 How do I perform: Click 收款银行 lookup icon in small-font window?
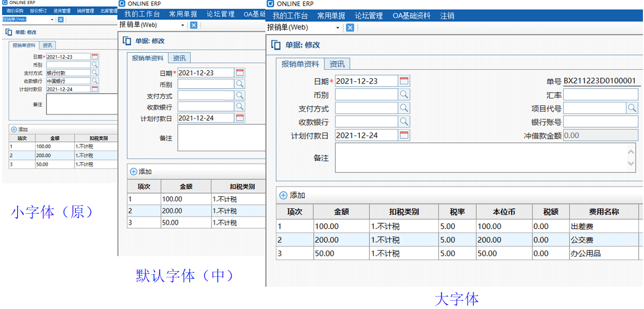[x=95, y=81]
